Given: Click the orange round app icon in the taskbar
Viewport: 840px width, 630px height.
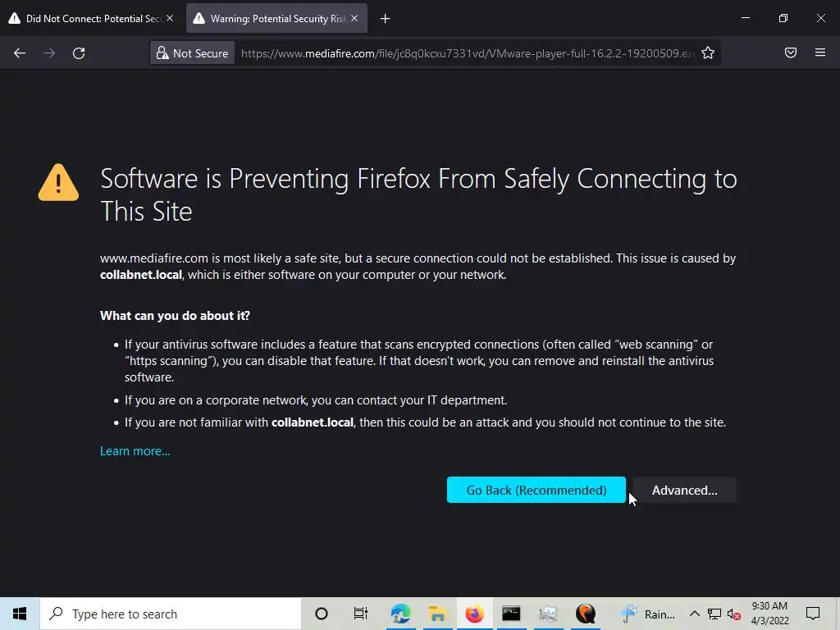Looking at the screenshot, I should tap(586, 614).
